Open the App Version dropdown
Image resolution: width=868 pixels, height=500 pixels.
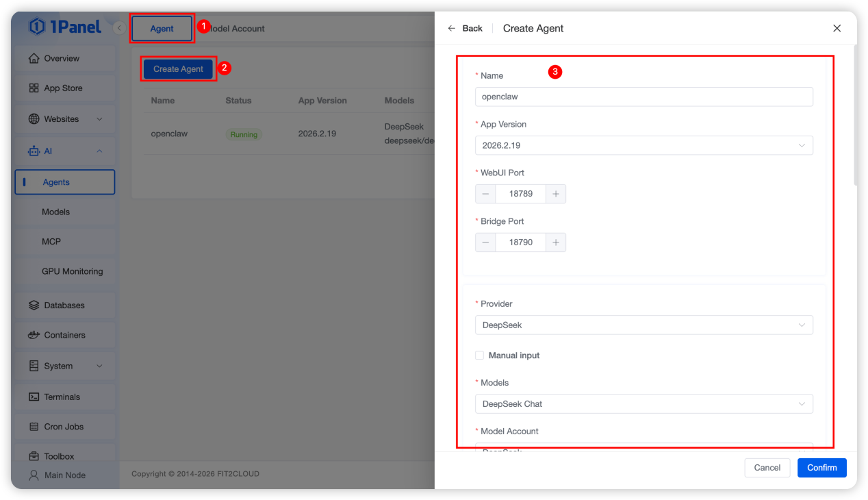(x=643, y=145)
